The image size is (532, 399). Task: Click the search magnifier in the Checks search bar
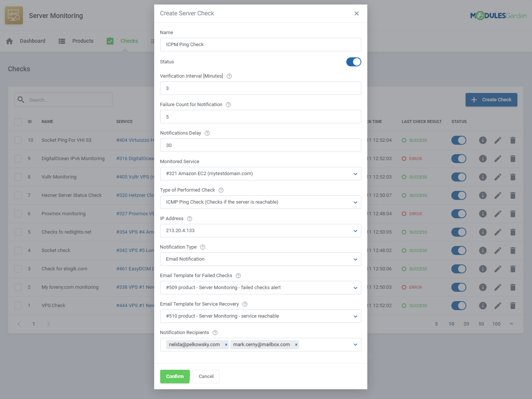tap(21, 100)
